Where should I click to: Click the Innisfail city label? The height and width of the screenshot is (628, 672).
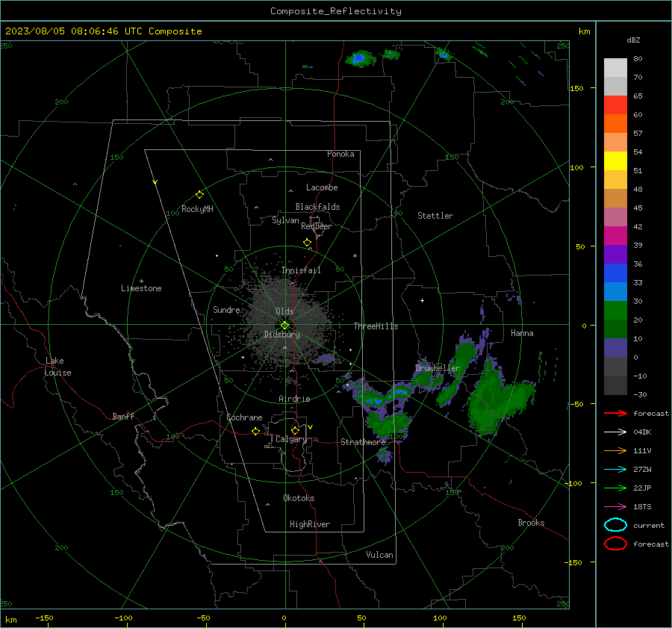(x=301, y=270)
